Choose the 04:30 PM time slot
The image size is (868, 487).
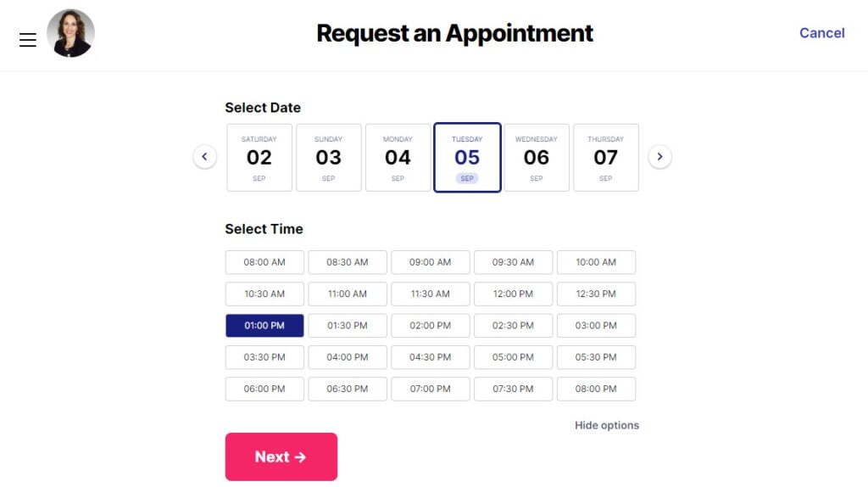click(430, 357)
